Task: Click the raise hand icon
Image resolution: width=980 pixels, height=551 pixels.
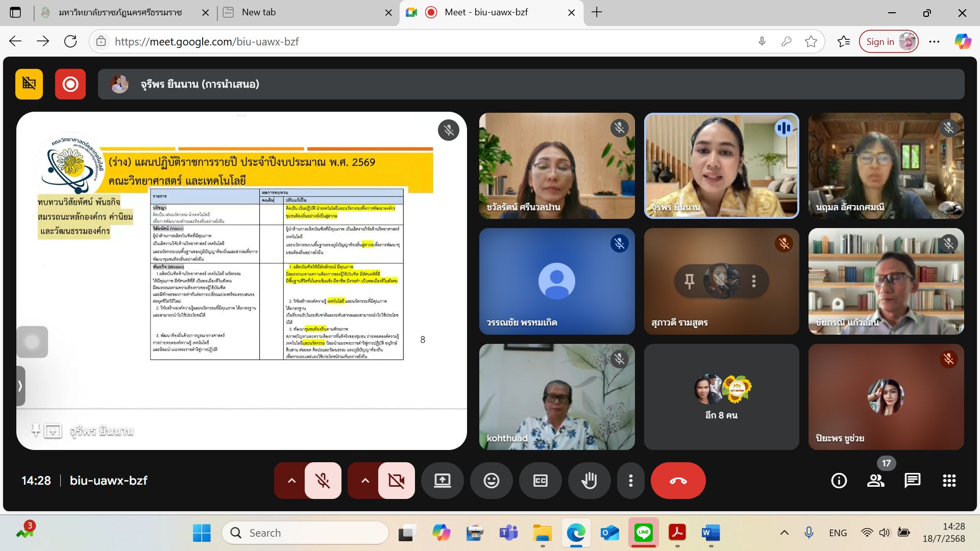Action: pos(589,481)
